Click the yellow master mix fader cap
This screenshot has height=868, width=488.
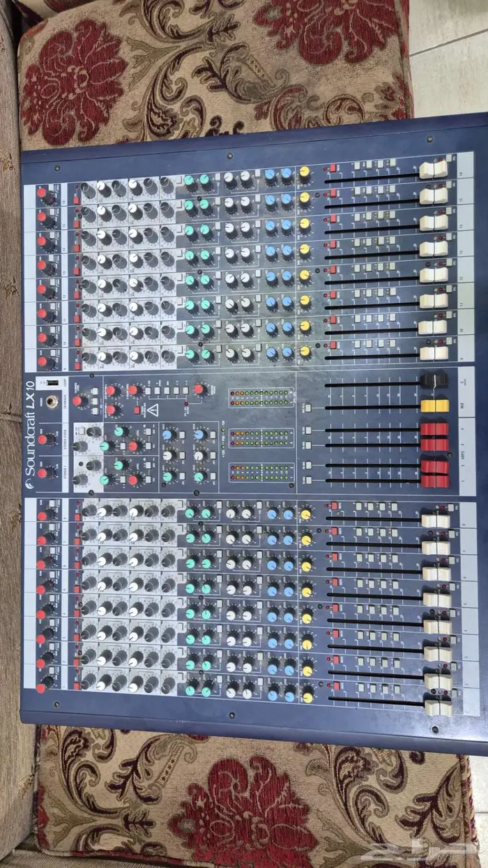[434, 405]
